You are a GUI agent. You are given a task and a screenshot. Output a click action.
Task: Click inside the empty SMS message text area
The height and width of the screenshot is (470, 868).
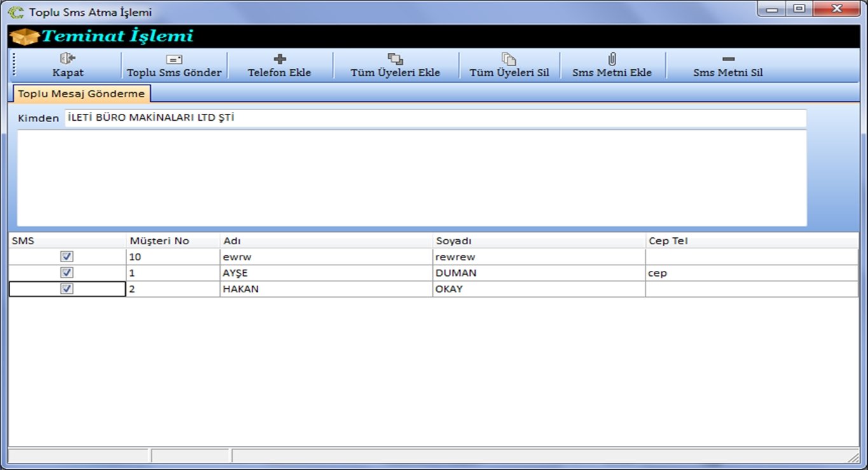coord(411,178)
